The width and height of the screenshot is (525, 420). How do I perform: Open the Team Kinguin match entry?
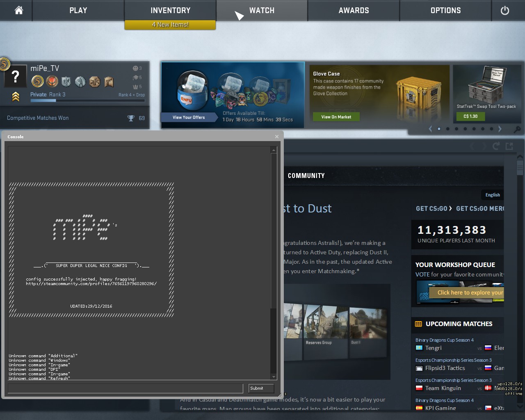tap(438, 388)
